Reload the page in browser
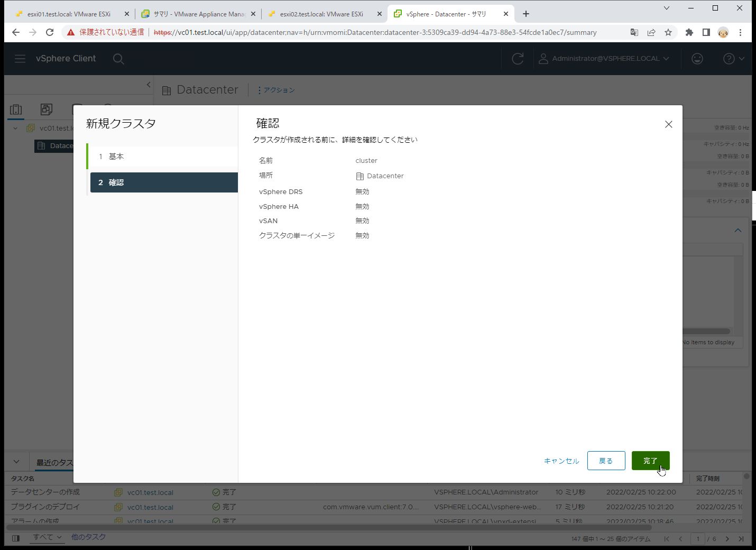This screenshot has height=550, width=756. click(50, 33)
